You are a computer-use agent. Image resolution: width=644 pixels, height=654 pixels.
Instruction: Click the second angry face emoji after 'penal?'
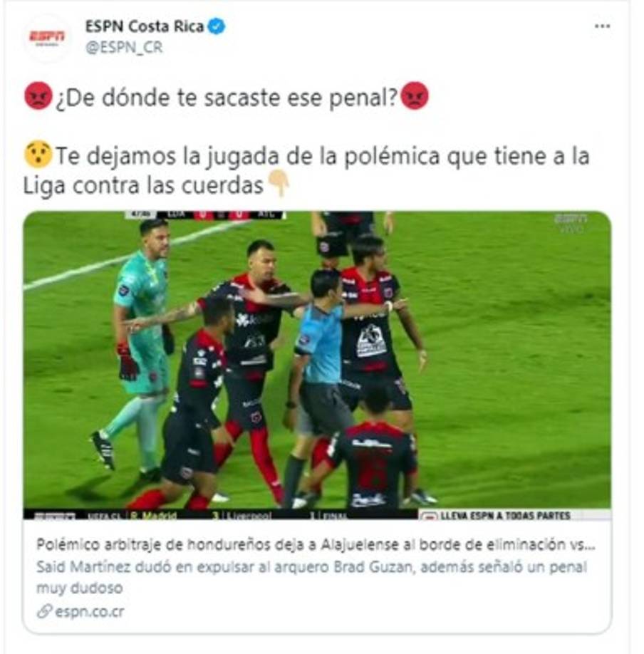[x=414, y=96]
